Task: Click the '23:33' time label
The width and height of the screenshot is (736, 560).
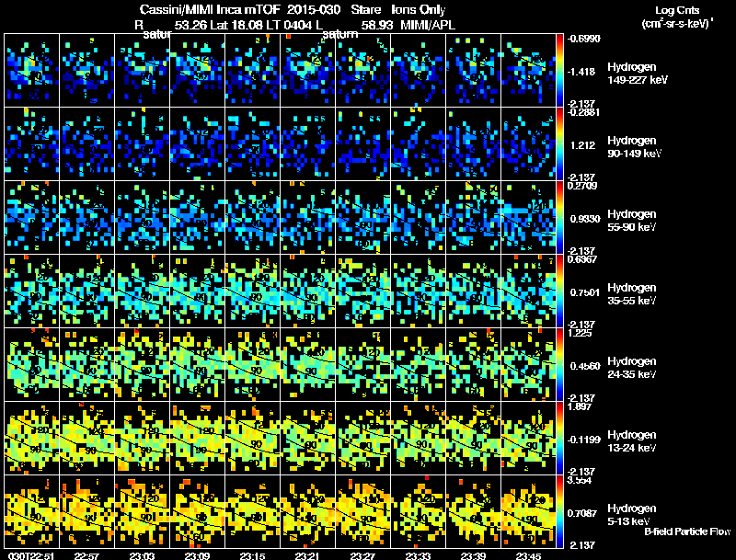Action: [x=418, y=555]
